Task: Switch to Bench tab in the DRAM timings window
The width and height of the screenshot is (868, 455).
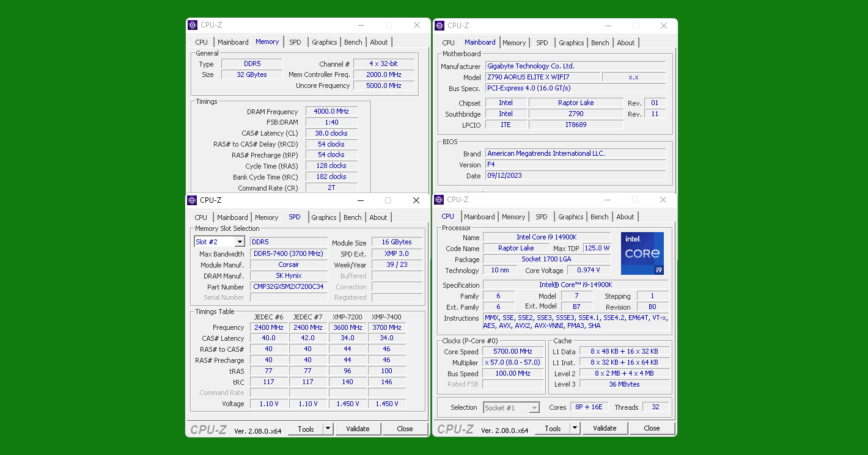Action: (x=353, y=42)
